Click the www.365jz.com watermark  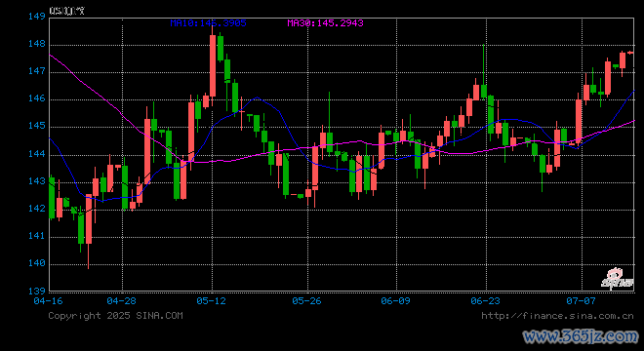(581, 336)
